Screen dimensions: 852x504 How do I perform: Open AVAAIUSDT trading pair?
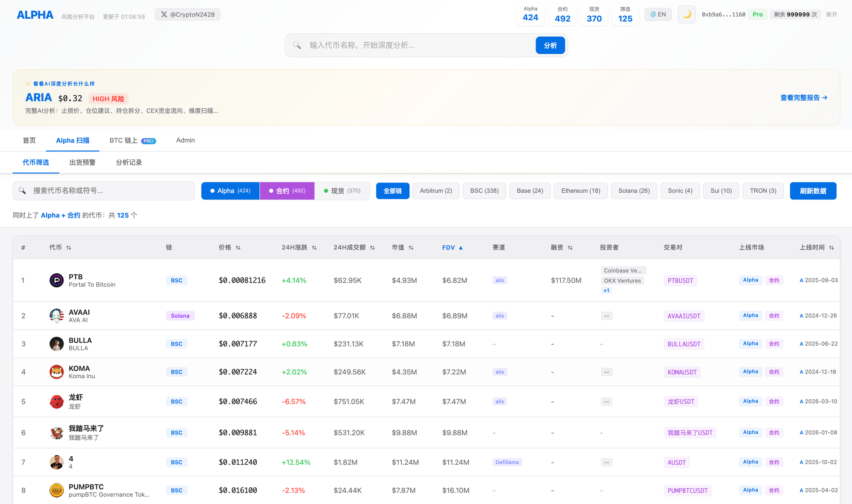684,316
